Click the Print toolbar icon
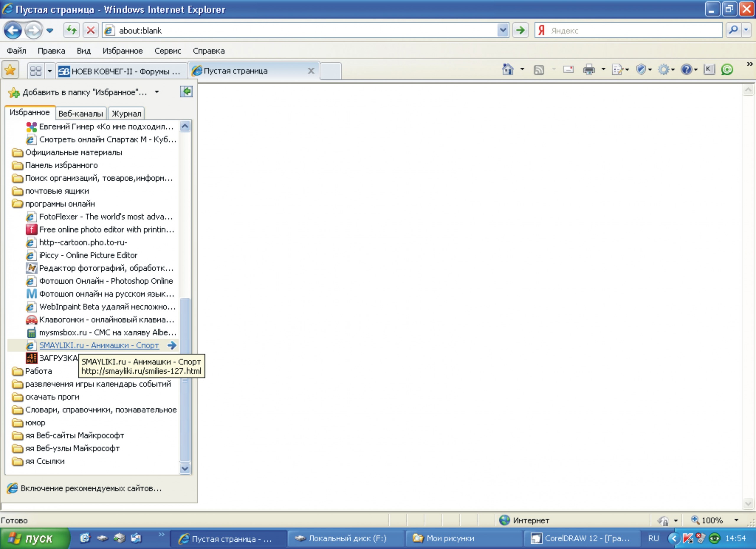The height and width of the screenshot is (549, 756). (x=589, y=70)
